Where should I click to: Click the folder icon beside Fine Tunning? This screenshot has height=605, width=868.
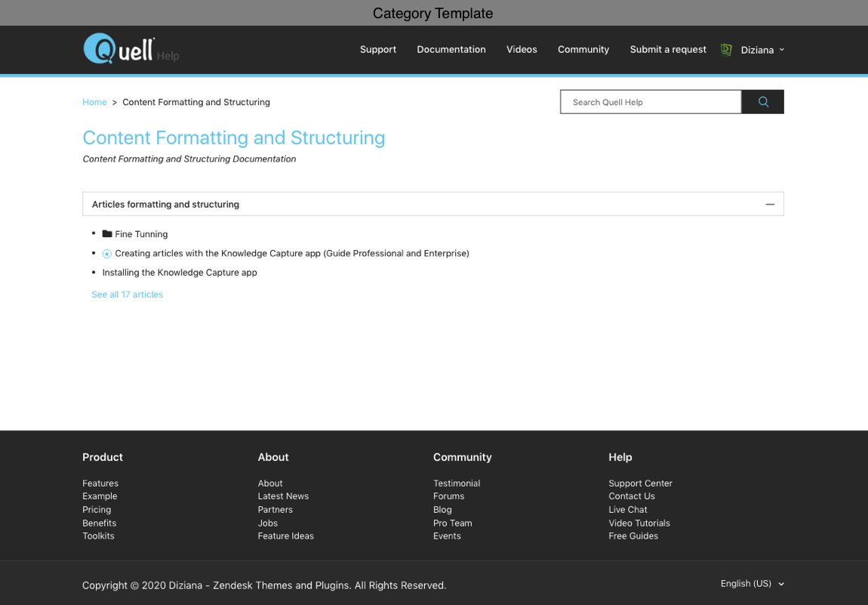[107, 234]
